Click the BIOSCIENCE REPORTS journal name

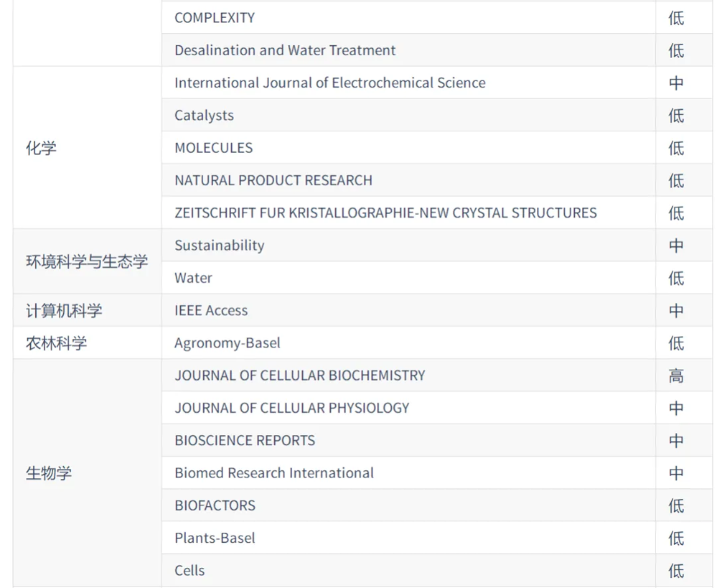pyautogui.click(x=245, y=441)
